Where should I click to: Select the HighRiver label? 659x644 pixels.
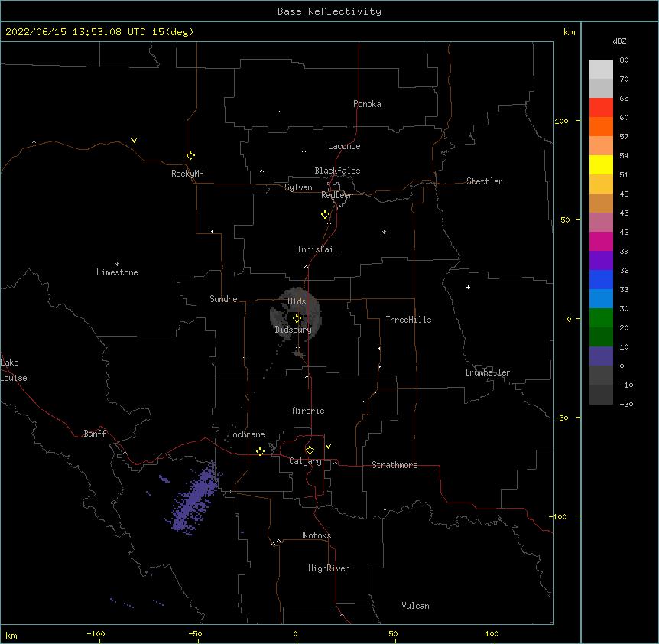coord(329,568)
